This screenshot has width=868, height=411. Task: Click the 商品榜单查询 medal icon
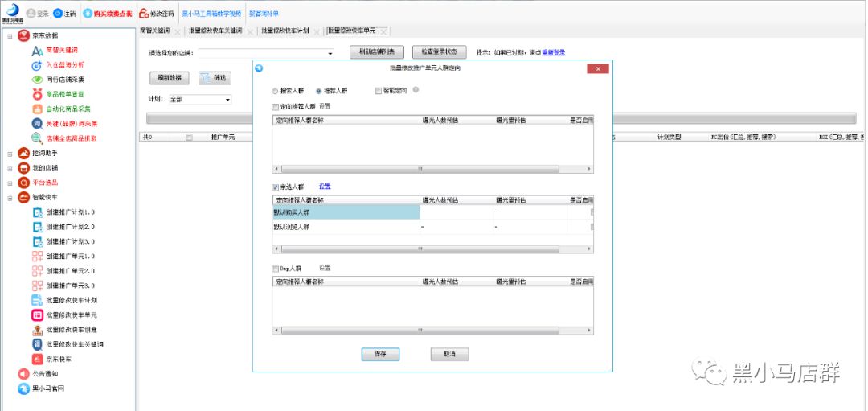(37, 94)
